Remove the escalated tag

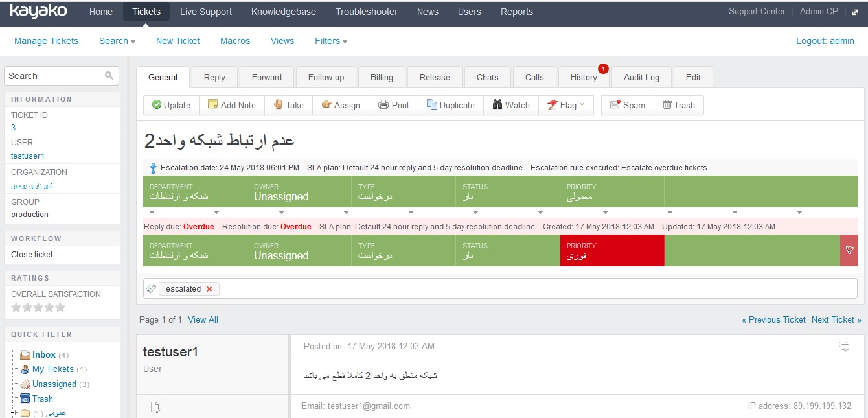tap(209, 289)
